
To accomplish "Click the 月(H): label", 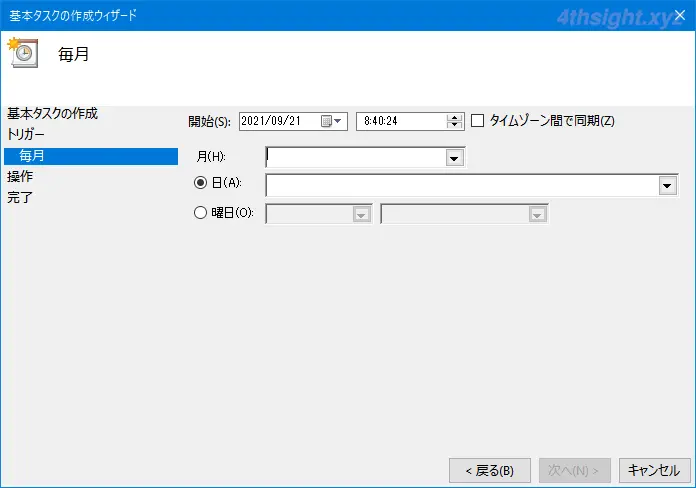I will click(x=211, y=156).
